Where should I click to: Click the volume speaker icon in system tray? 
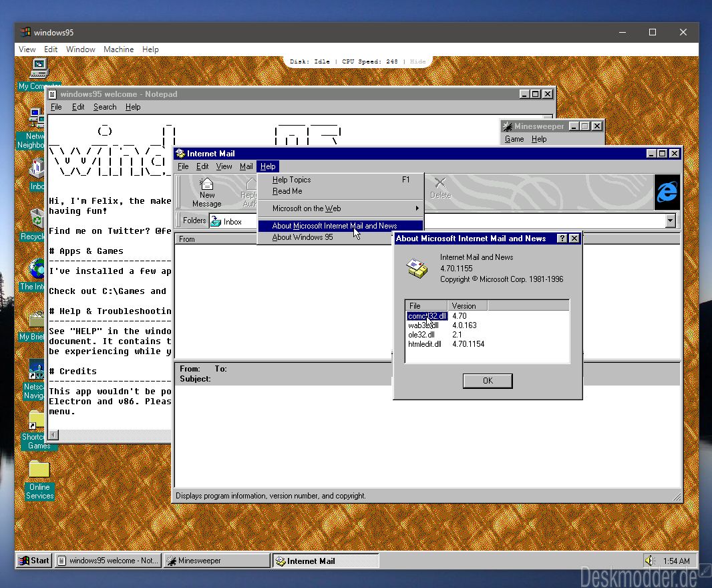[650, 561]
